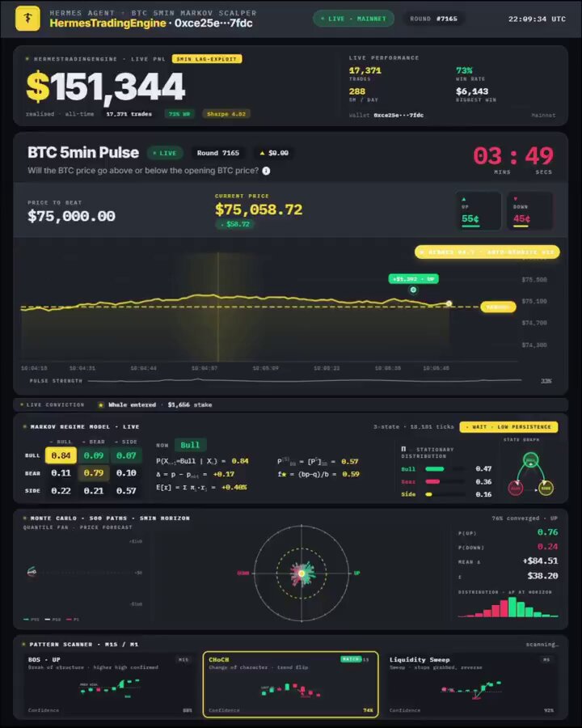The image size is (582, 728).
Task: Click the Bull-to-Bull 0.84 matrix cell
Action: [x=61, y=455]
